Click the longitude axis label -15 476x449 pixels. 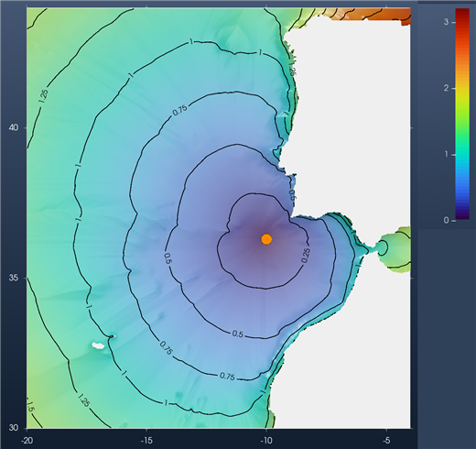[146, 441]
